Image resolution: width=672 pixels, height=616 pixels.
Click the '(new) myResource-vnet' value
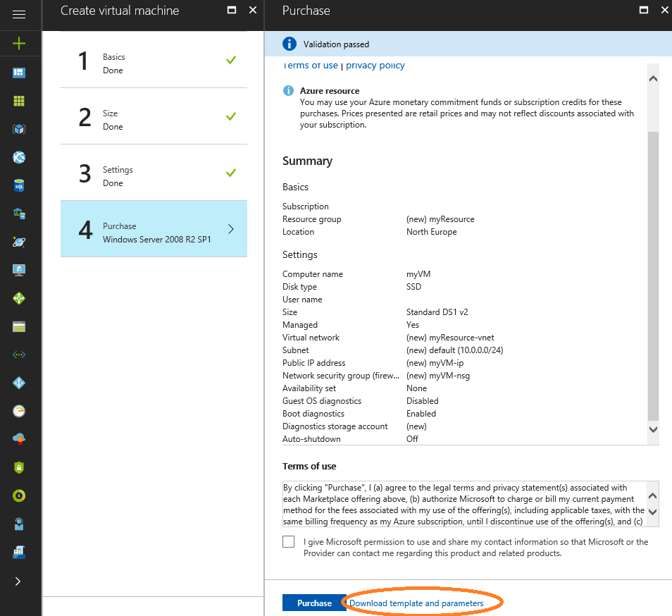(450, 338)
